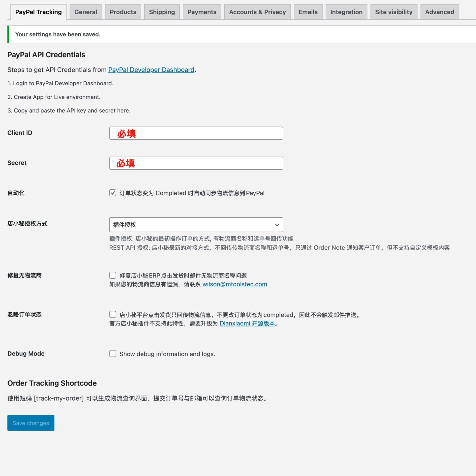
Task: Click the '2. Create App for Live environment.' step
Action: point(54,97)
